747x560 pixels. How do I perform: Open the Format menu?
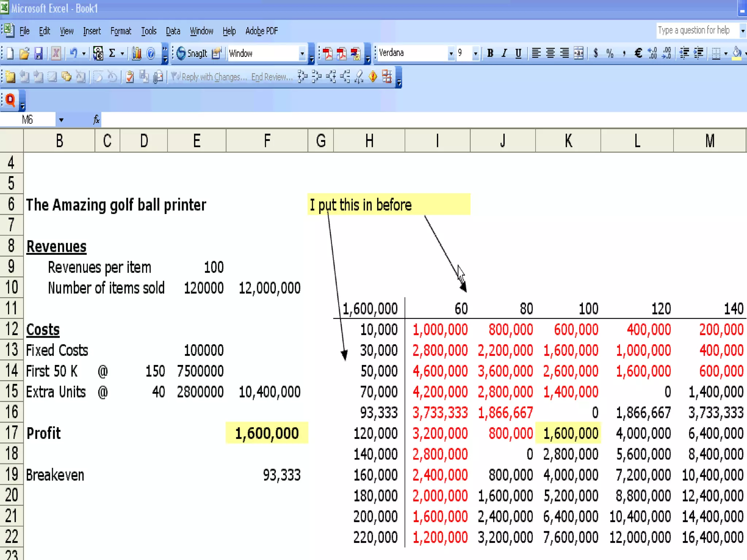click(121, 31)
